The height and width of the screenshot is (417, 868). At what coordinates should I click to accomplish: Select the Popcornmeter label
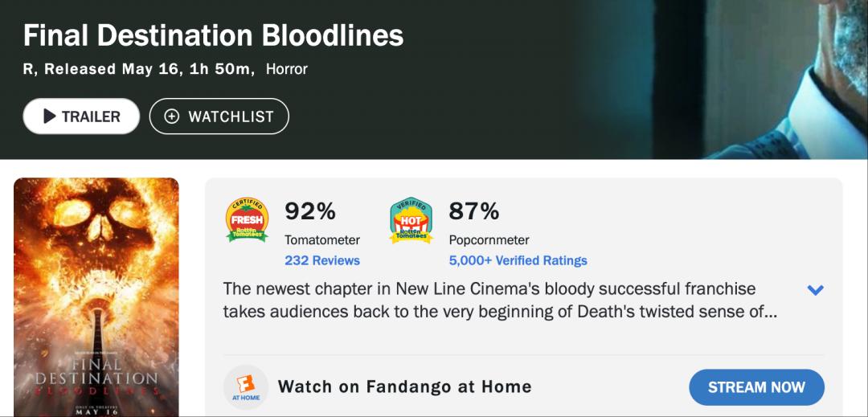pos(489,239)
